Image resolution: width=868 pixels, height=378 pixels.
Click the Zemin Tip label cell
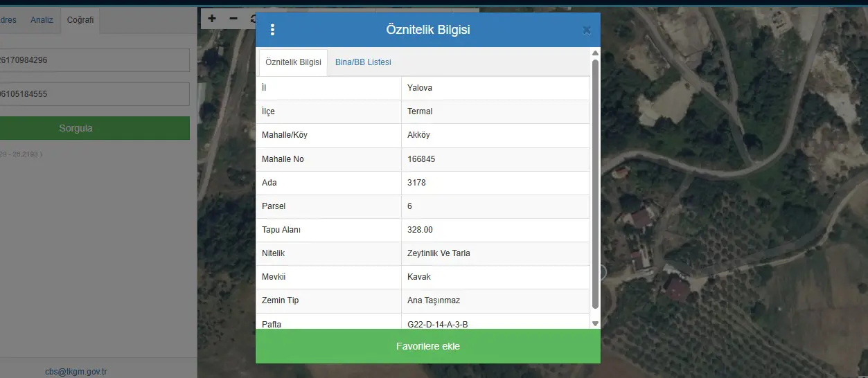coord(329,300)
